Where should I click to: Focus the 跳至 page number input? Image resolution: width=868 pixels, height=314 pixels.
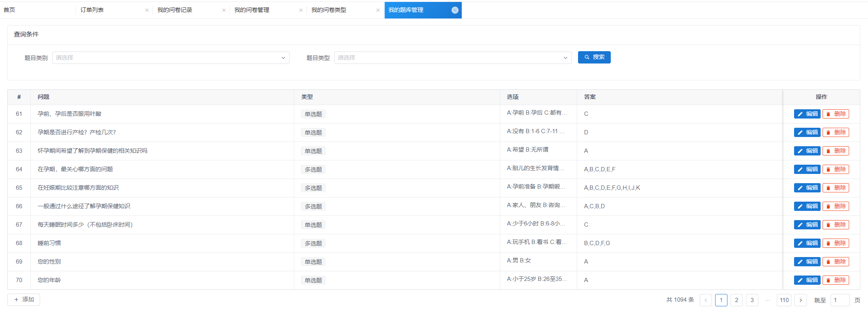[x=840, y=300]
